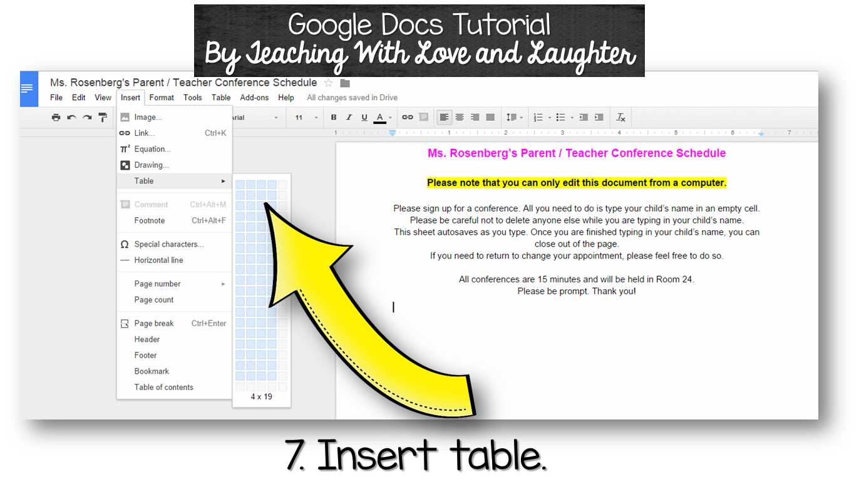Click the Insert link toolbar icon
This screenshot has height=504, width=859.
coord(408,117)
